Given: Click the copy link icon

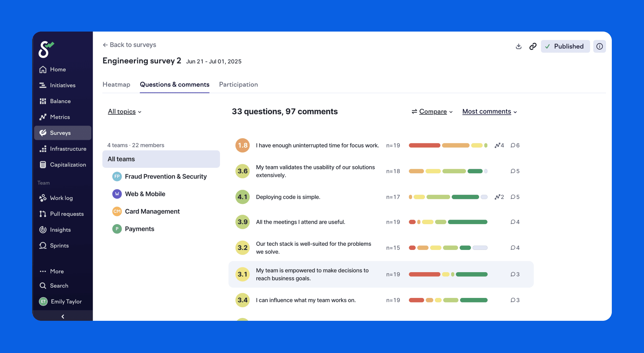Looking at the screenshot, I should pos(533,46).
